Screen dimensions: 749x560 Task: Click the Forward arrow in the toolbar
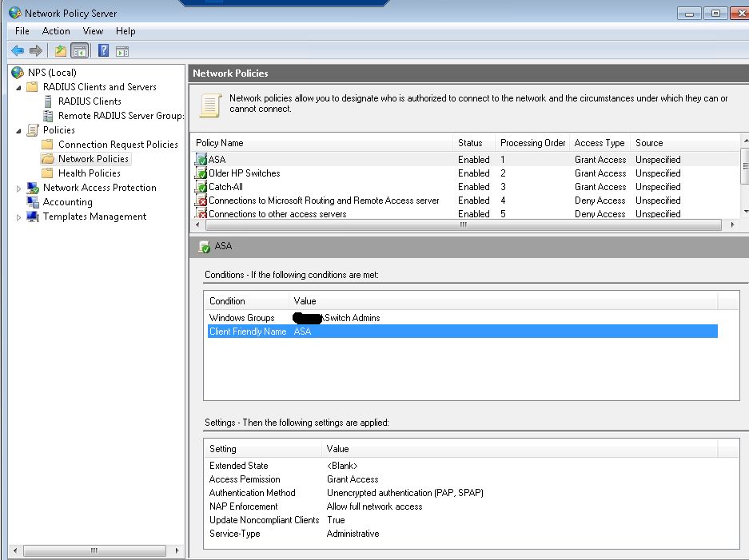point(36,50)
